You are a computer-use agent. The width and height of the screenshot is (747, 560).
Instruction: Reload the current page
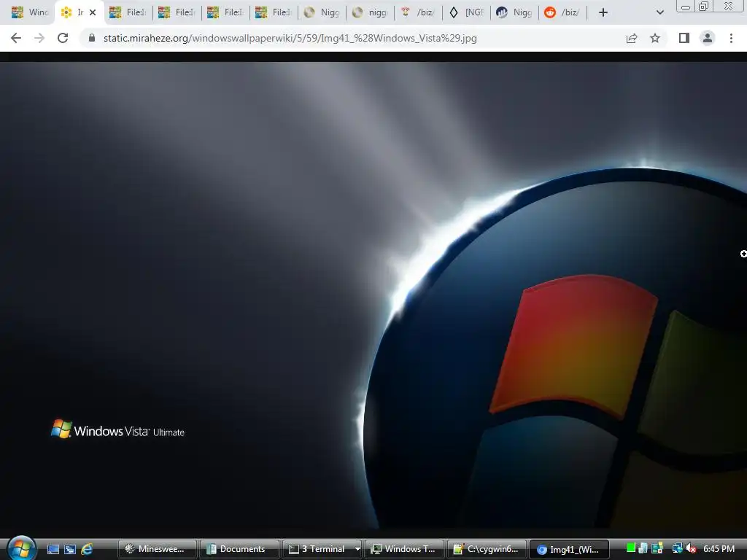click(x=63, y=38)
